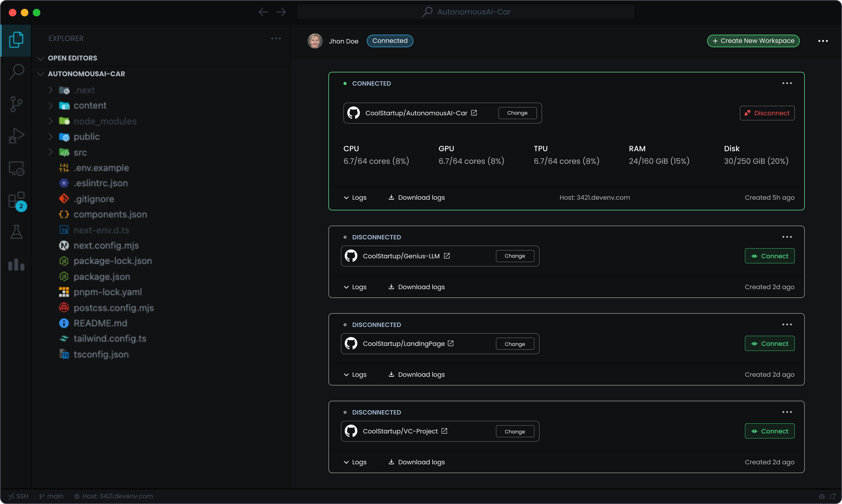Open the header more options ellipsis
Screen dimensions: 842x504
823,41
